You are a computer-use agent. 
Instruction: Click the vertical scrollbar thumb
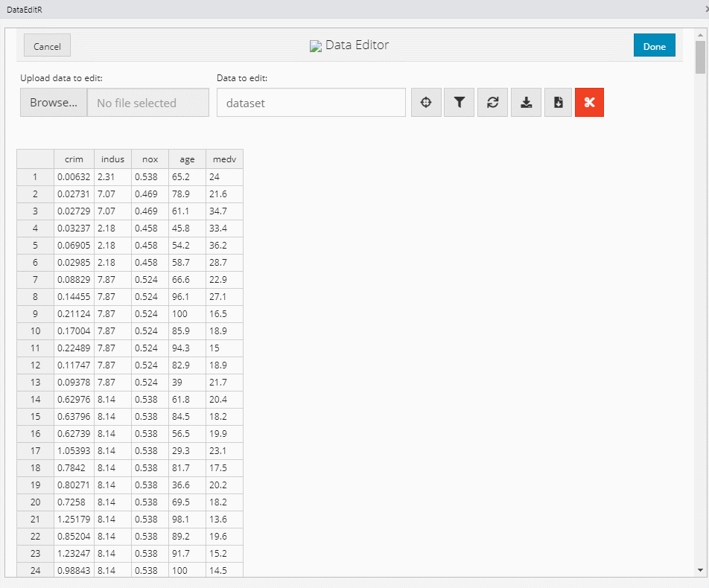(x=700, y=58)
